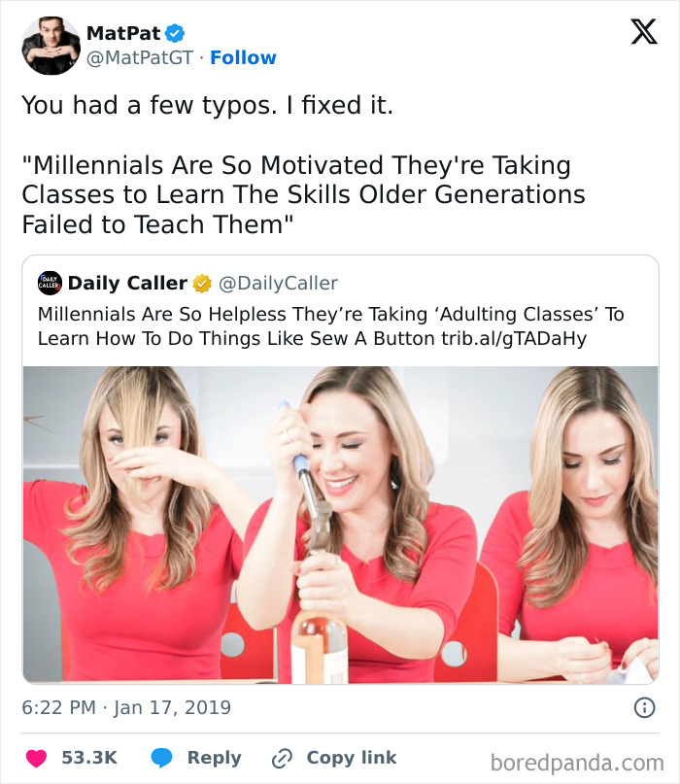The height and width of the screenshot is (784, 680).
Task: Open the tweet info circle icon
Action: point(643,708)
